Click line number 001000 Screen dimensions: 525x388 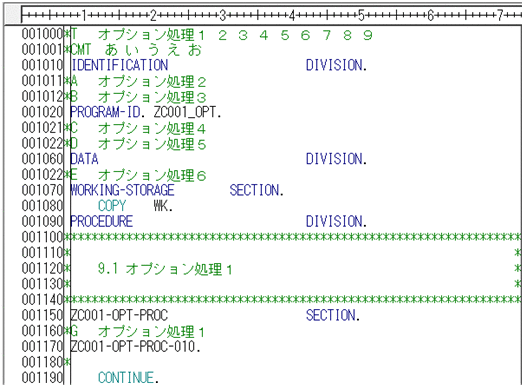click(x=42, y=34)
